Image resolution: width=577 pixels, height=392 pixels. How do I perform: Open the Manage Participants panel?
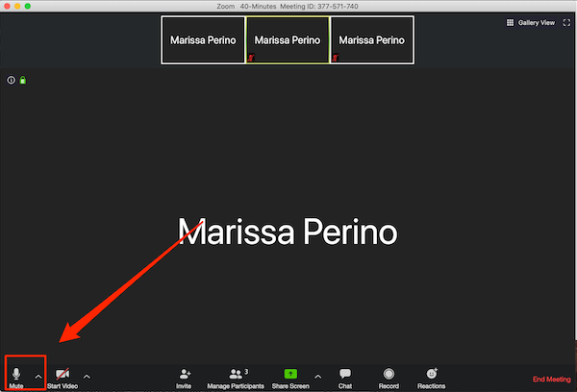tap(237, 374)
